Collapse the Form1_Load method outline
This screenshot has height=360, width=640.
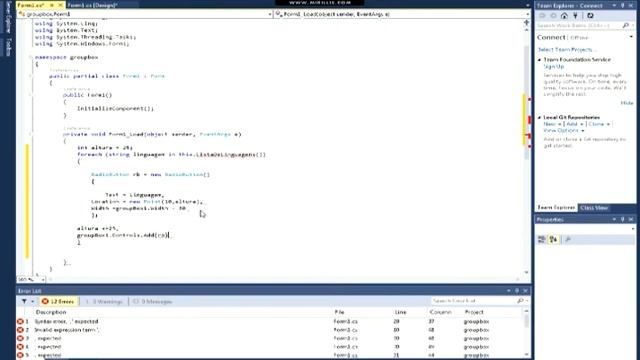(30, 134)
